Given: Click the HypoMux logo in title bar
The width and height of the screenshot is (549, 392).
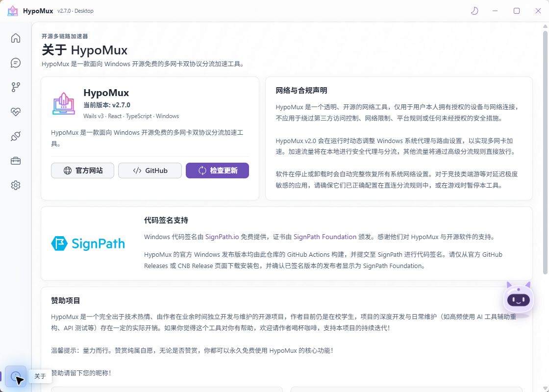Looking at the screenshot, I should pos(13,11).
